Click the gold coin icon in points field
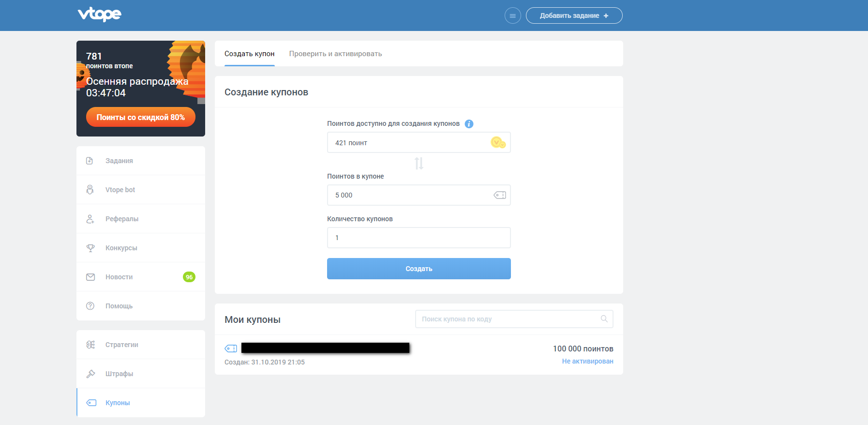 click(498, 143)
